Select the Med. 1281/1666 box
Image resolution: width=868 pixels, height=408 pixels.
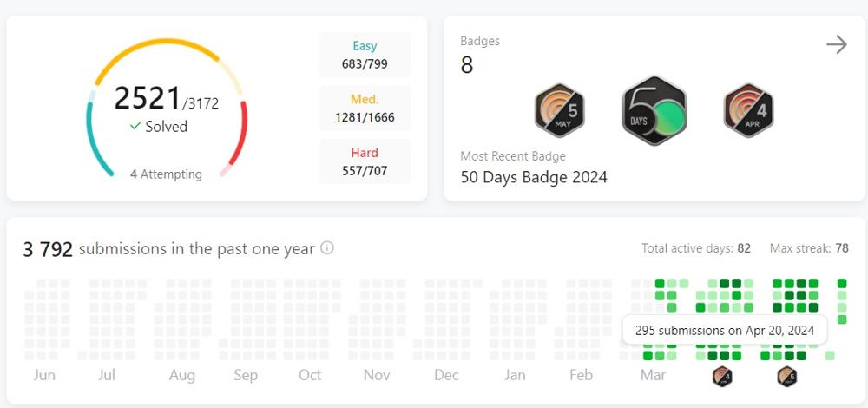(x=365, y=109)
